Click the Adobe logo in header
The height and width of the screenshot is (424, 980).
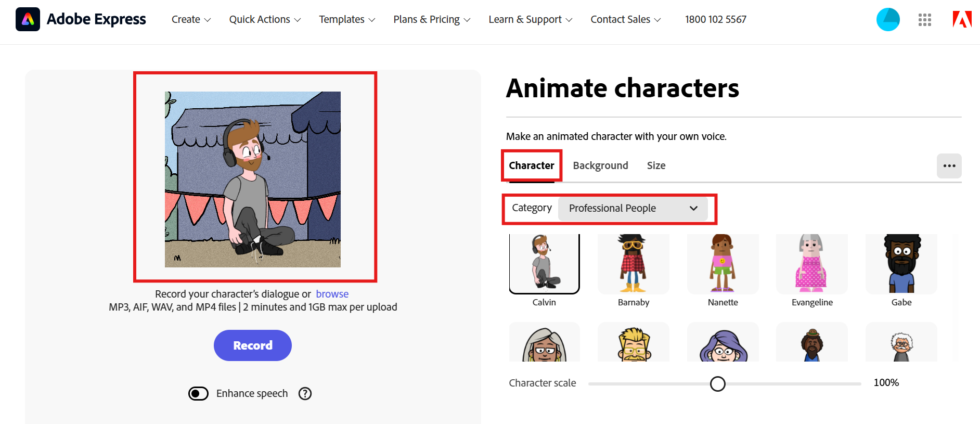point(962,19)
